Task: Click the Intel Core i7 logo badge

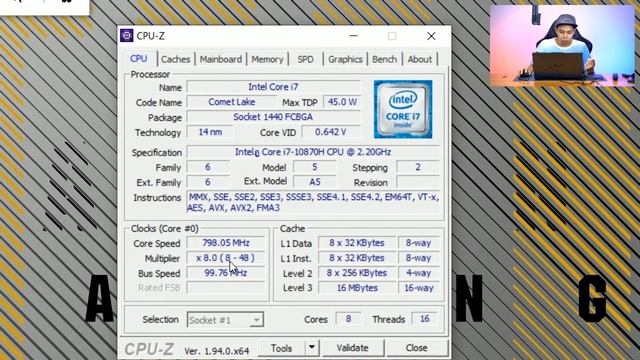Action: (403, 109)
